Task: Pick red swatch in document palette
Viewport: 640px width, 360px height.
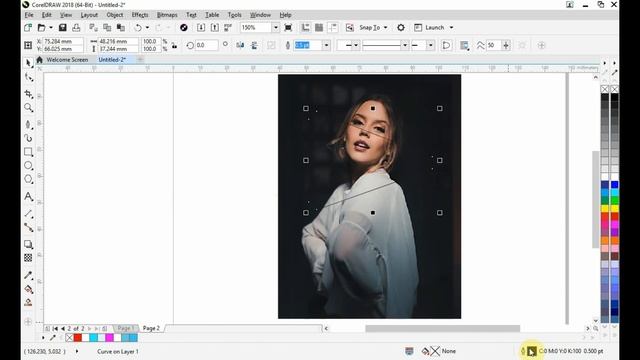Action: [78, 338]
